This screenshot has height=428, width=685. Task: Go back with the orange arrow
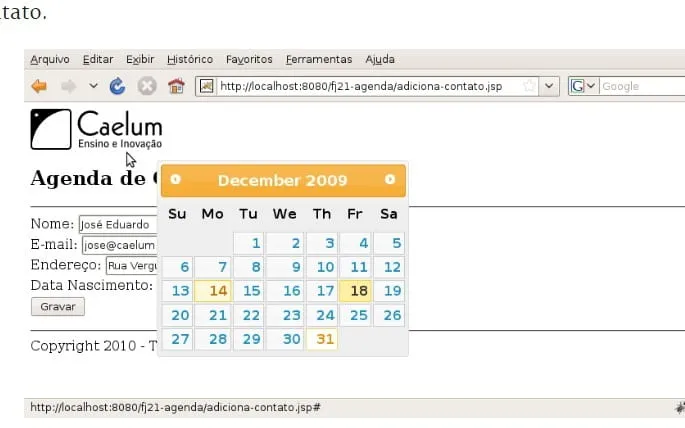[39, 86]
